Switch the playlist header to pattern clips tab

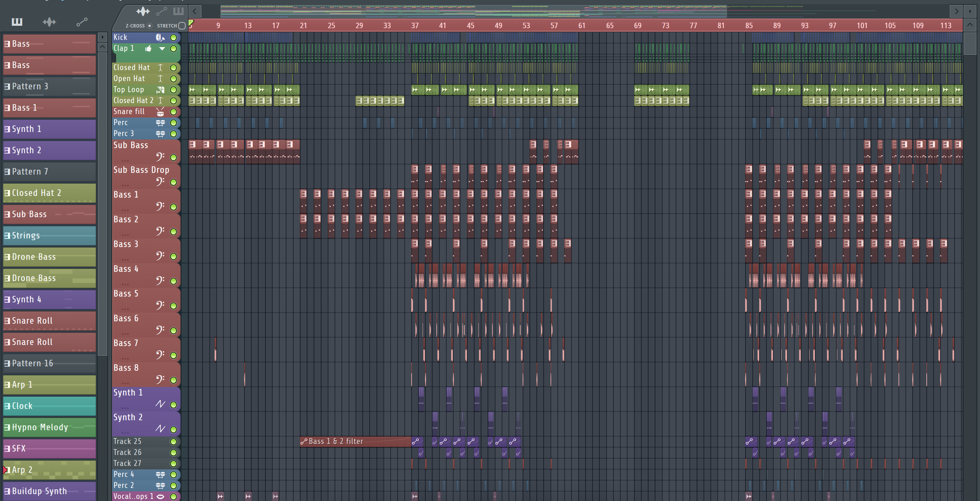pos(178,11)
